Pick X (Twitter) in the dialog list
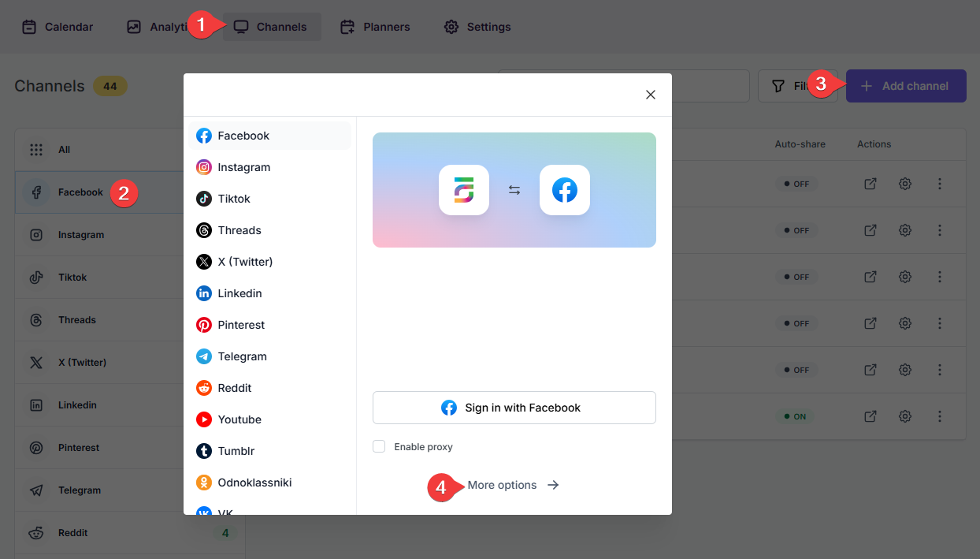This screenshot has width=980, height=559. (270, 262)
